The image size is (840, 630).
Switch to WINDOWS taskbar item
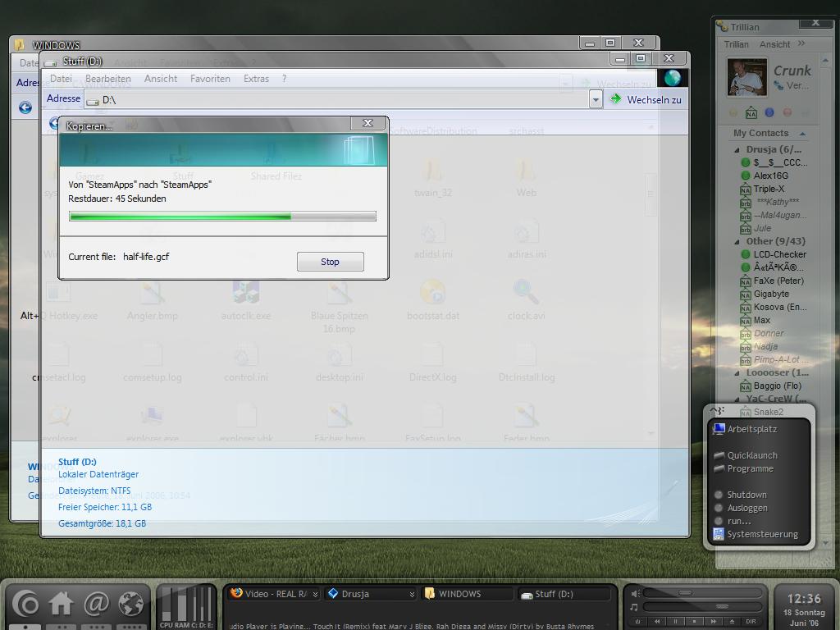pos(468,594)
